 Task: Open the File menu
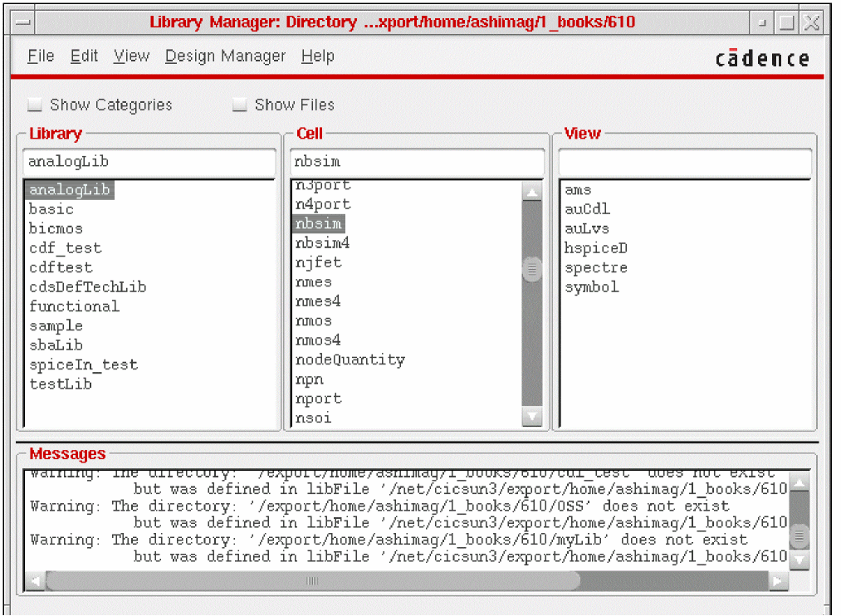(x=41, y=56)
